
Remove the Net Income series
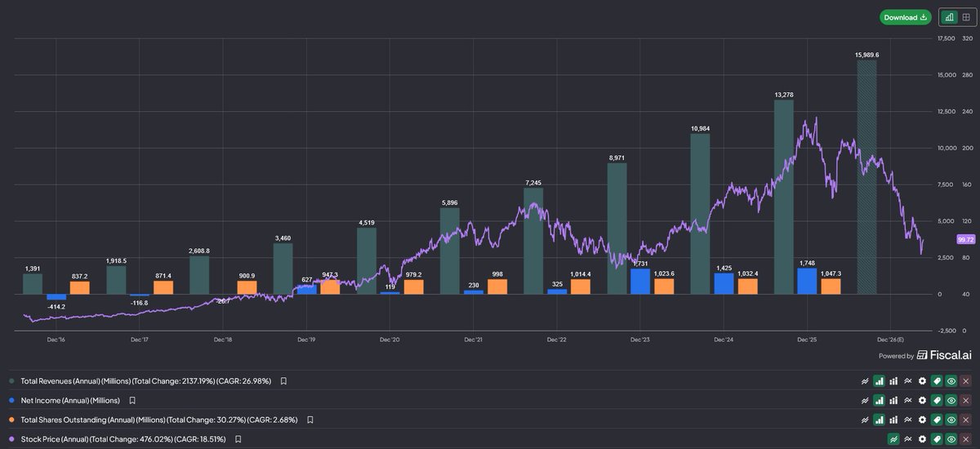click(x=966, y=401)
